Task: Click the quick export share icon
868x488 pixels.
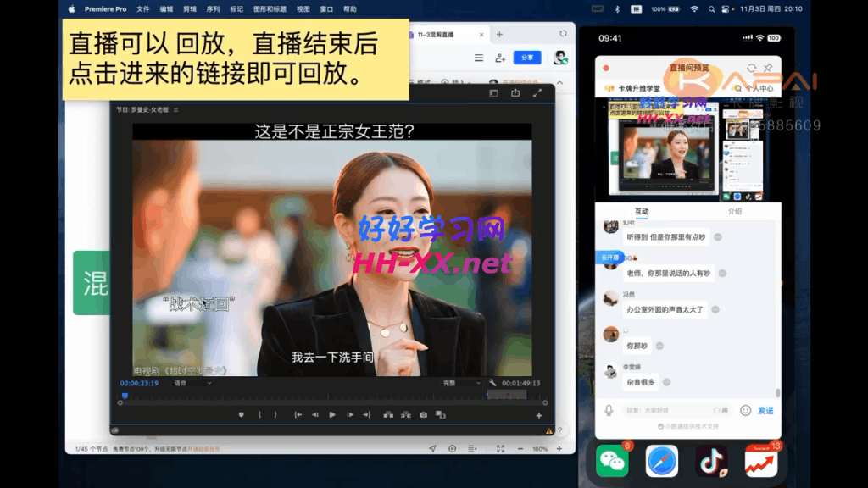Action: pos(515,93)
